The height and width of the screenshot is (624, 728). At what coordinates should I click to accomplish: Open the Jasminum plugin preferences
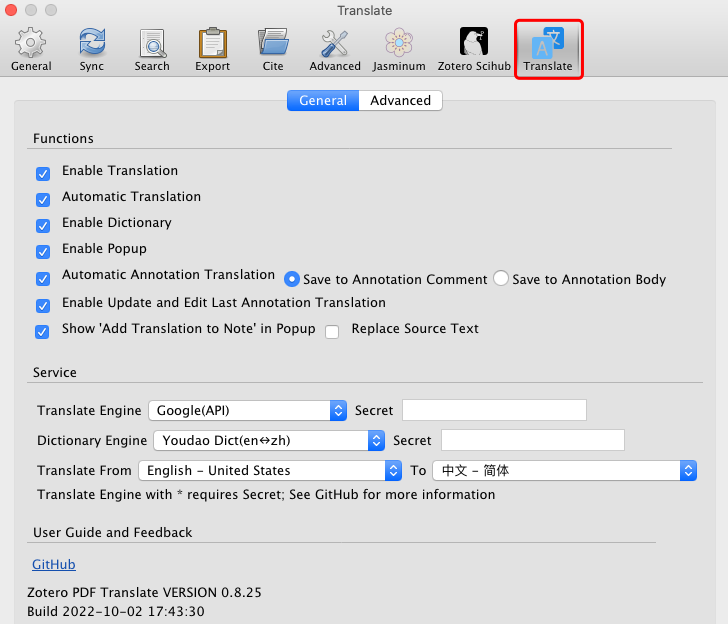pyautogui.click(x=399, y=49)
